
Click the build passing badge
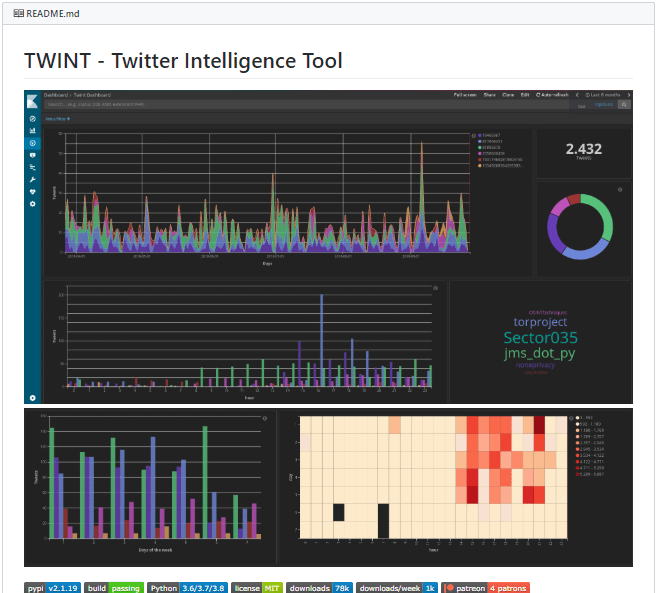pos(114,588)
